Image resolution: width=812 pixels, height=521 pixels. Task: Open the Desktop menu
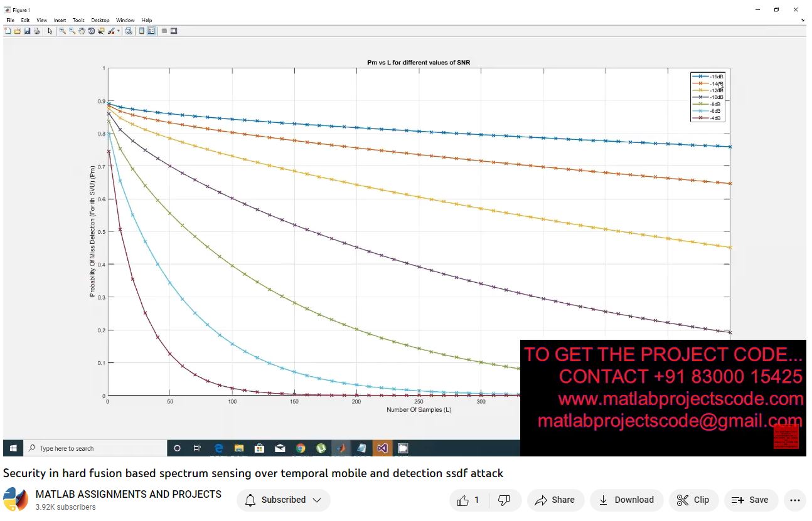[100, 20]
